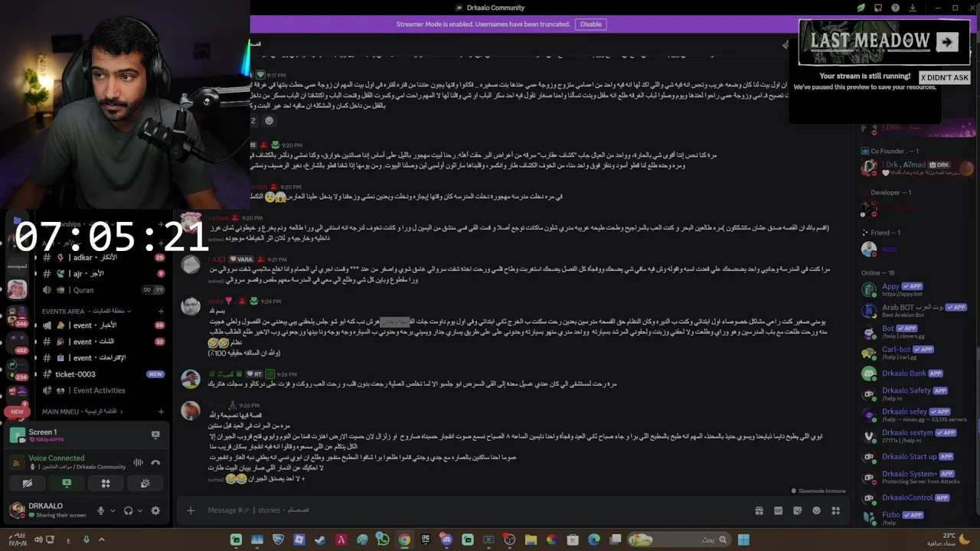The image size is (980, 551).
Task: Turn on camera in voice panel
Action: [28, 484]
